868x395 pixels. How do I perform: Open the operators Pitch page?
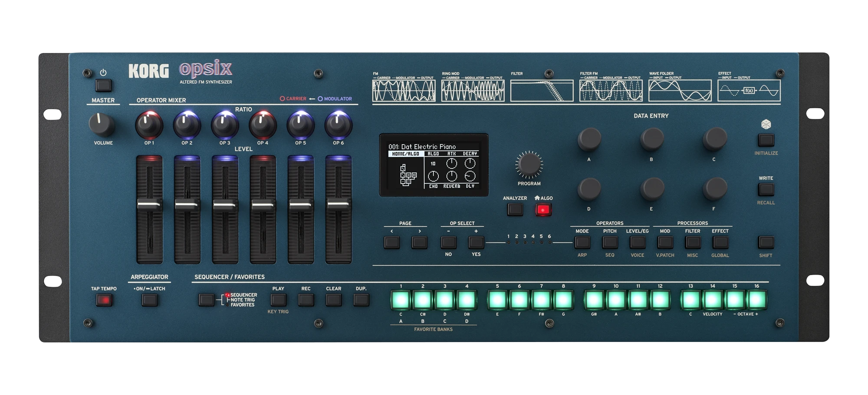click(x=610, y=242)
